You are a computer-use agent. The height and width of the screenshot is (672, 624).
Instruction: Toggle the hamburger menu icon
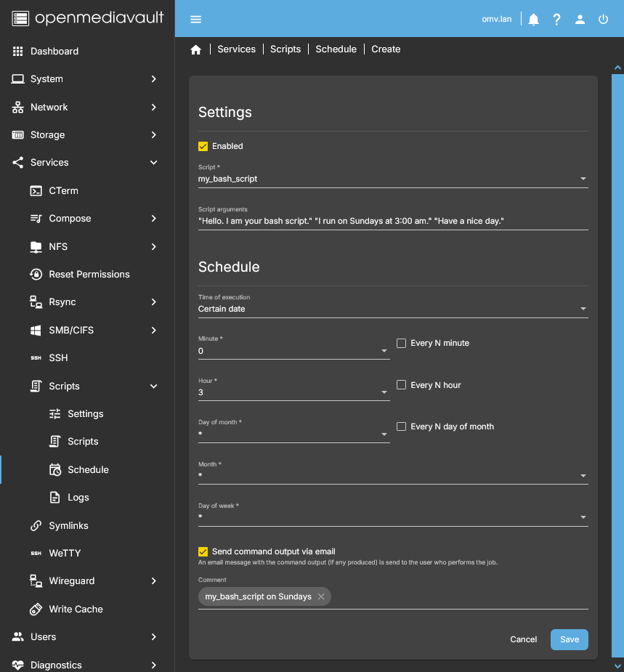(195, 20)
